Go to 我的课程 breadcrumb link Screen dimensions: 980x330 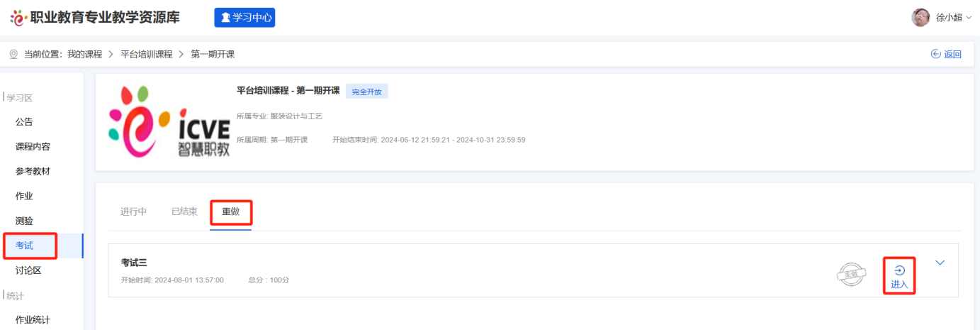coord(84,54)
